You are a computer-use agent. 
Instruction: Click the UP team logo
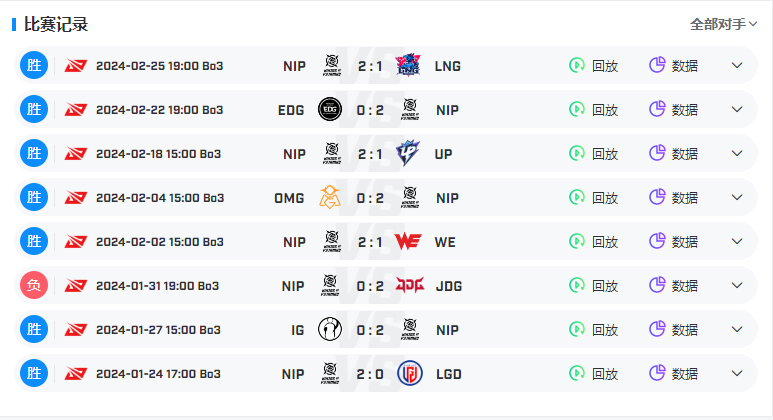coord(408,153)
